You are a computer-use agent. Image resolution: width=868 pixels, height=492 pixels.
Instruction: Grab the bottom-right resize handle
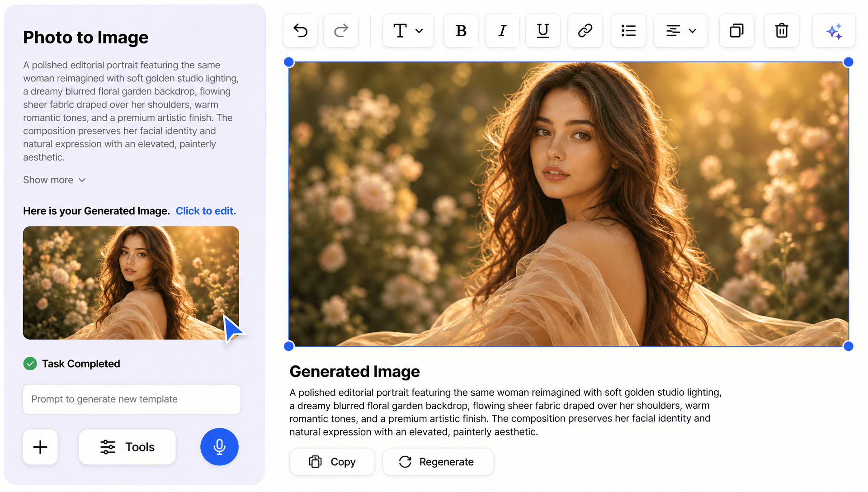[x=849, y=346]
